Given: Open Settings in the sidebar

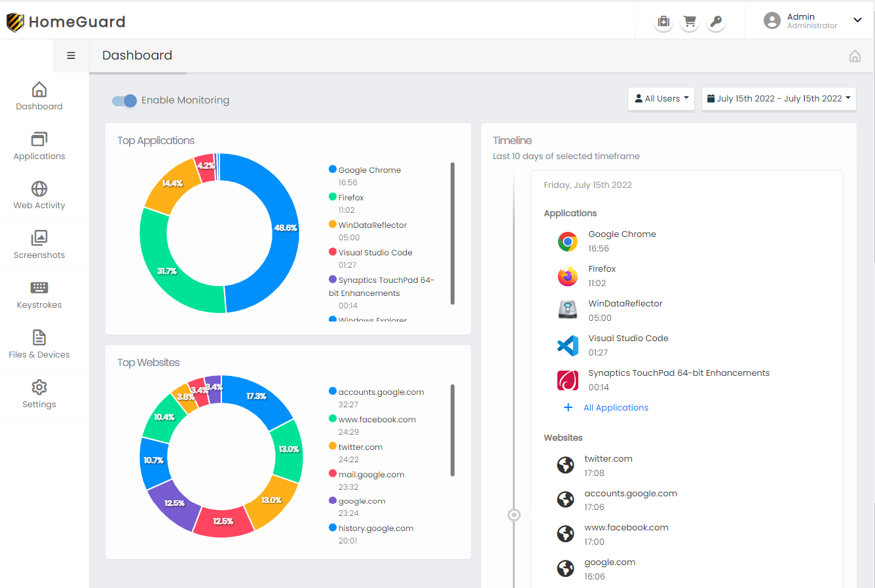Looking at the screenshot, I should 39,395.
